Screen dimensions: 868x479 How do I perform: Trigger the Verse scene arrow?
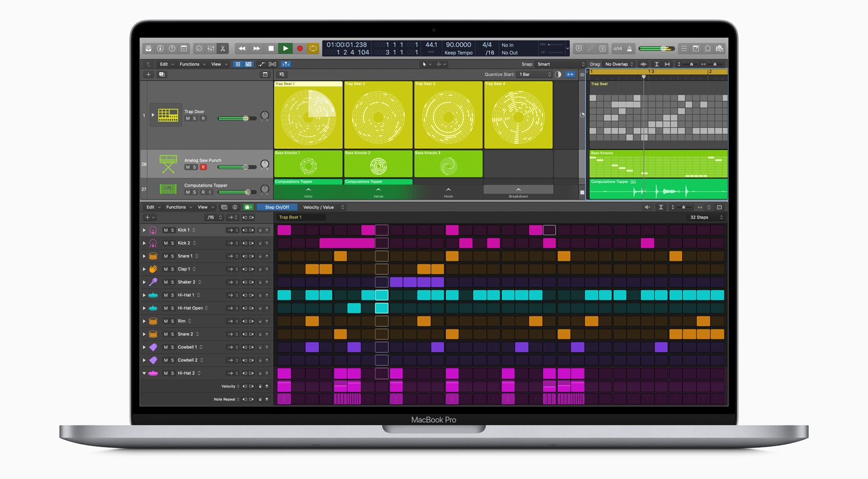[378, 190]
